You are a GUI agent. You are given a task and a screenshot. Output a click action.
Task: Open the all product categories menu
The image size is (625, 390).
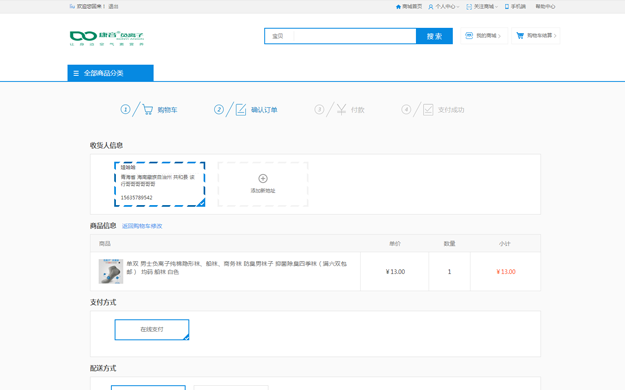[110, 73]
